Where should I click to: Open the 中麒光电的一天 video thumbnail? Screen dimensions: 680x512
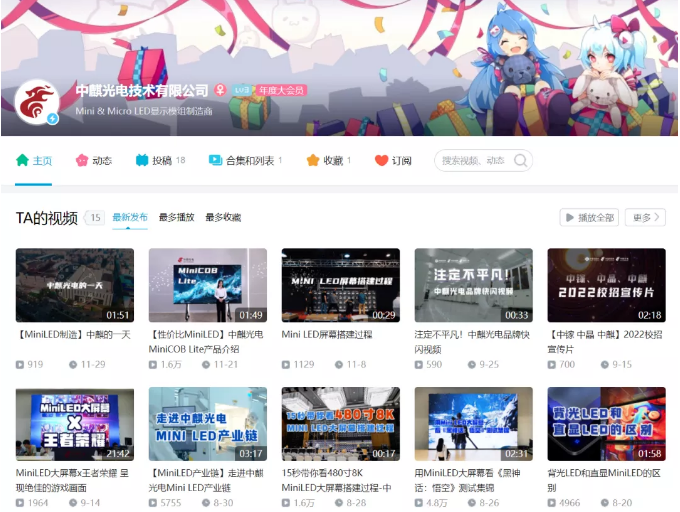[75, 285]
